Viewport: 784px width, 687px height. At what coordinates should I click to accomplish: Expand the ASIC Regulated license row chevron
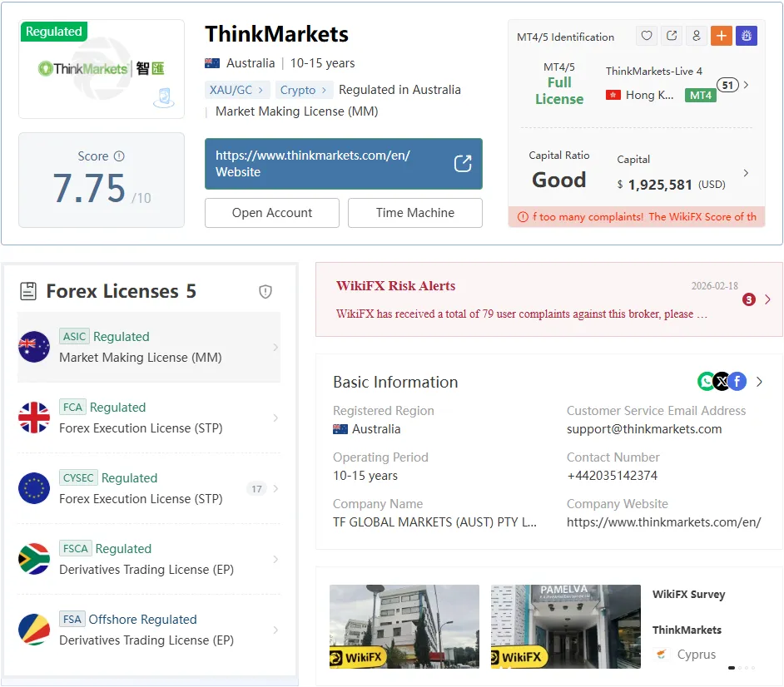[275, 348]
